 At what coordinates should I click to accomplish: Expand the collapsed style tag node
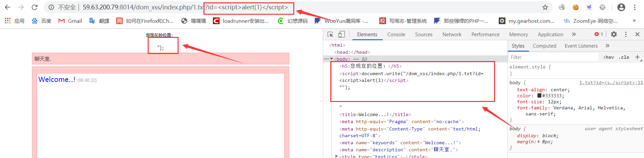337,156
